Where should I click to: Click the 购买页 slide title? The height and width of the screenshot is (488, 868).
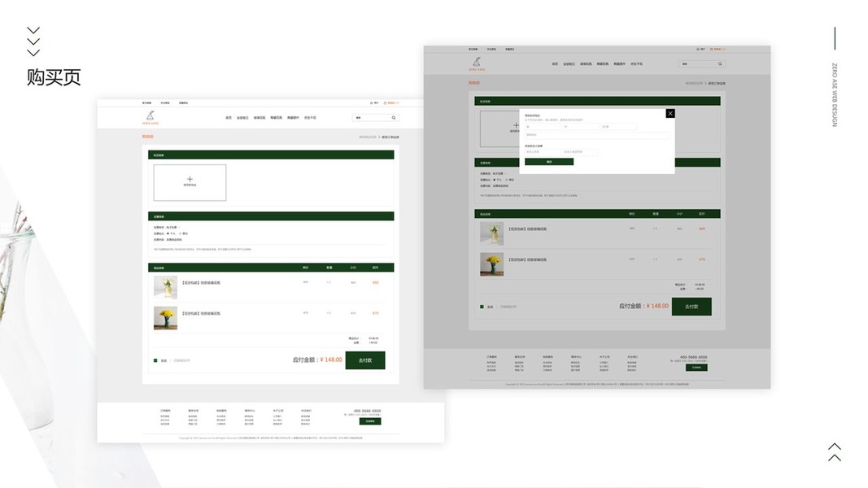[x=54, y=77]
